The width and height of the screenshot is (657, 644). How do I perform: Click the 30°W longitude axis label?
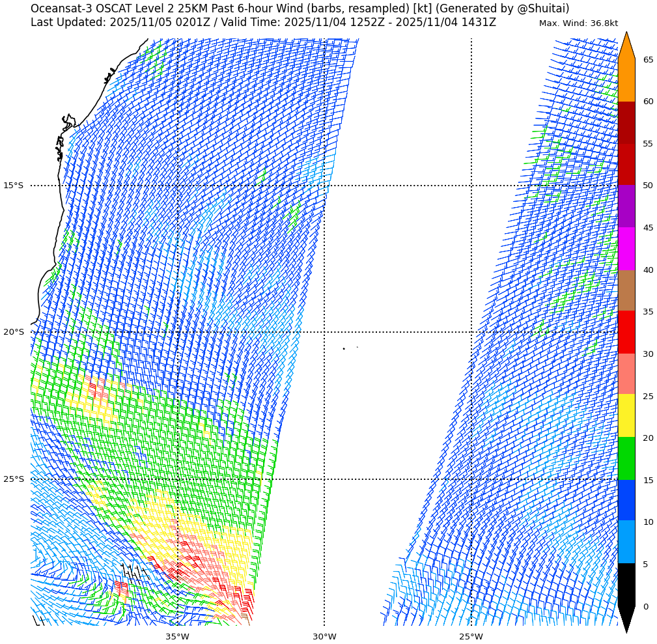point(324,636)
